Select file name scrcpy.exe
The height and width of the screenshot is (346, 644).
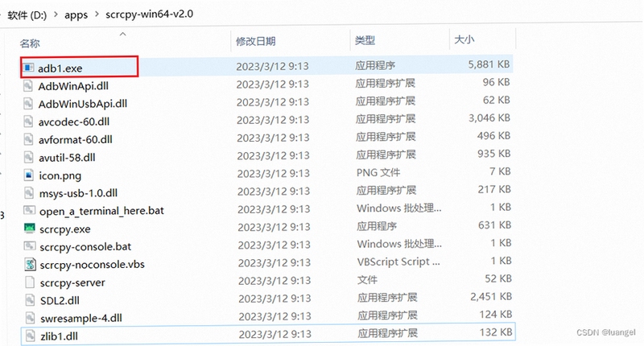pos(65,229)
